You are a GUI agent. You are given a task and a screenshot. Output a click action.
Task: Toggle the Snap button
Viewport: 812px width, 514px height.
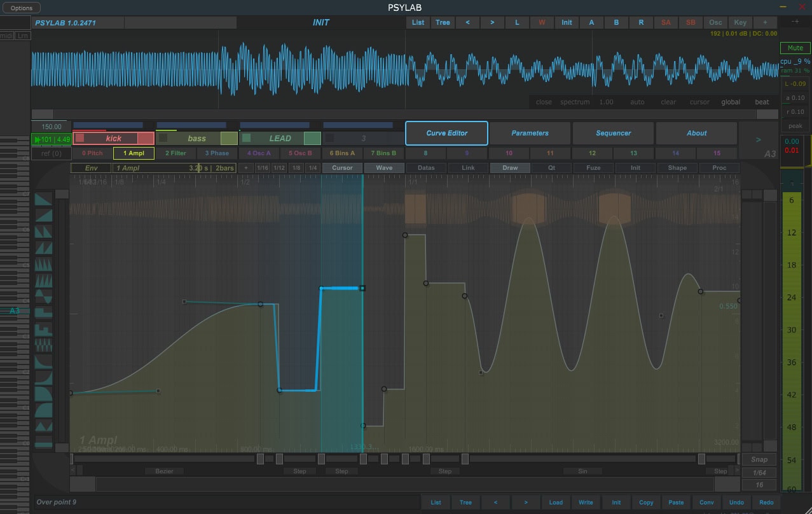[x=759, y=459]
